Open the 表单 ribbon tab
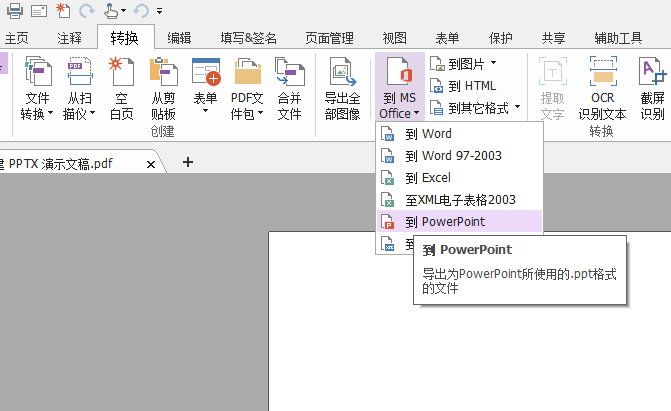The image size is (671, 411). (x=447, y=39)
